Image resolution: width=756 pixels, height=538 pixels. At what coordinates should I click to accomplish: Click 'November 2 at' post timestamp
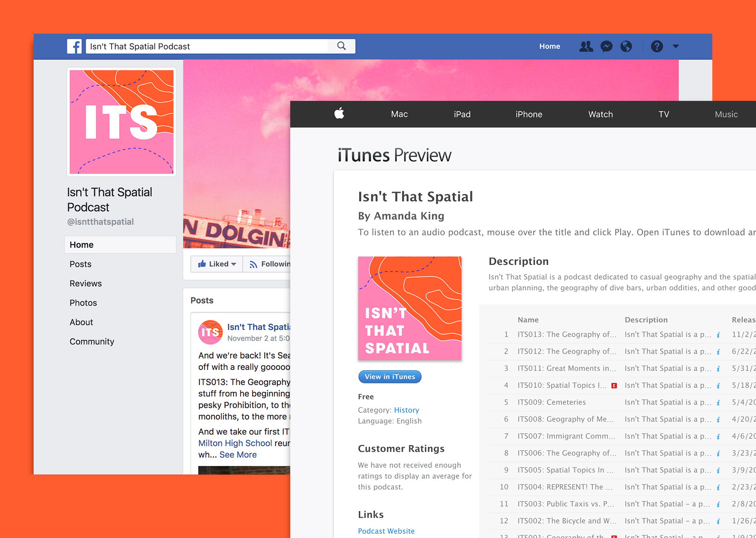(x=258, y=338)
